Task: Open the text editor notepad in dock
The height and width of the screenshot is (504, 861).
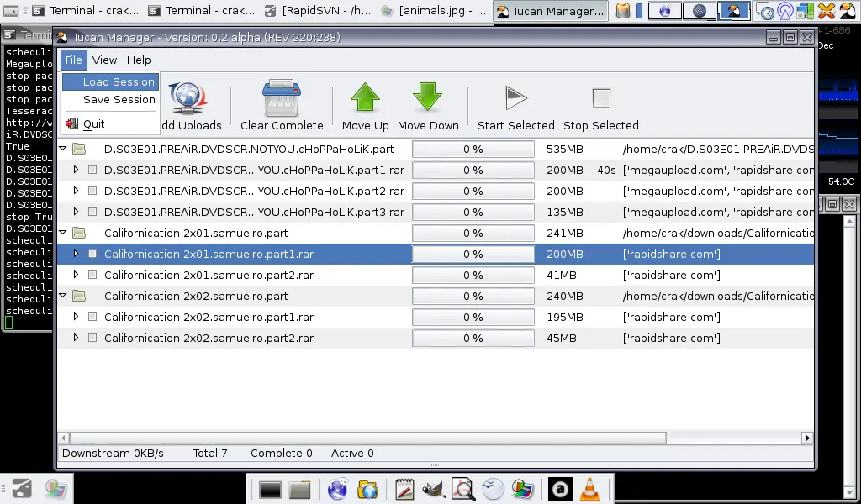Action: coord(404,489)
